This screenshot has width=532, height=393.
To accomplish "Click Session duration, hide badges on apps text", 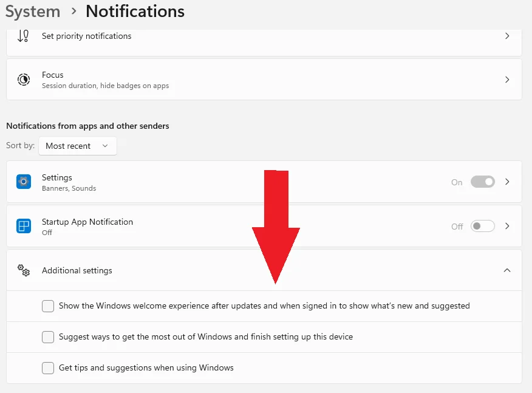I will click(x=105, y=86).
